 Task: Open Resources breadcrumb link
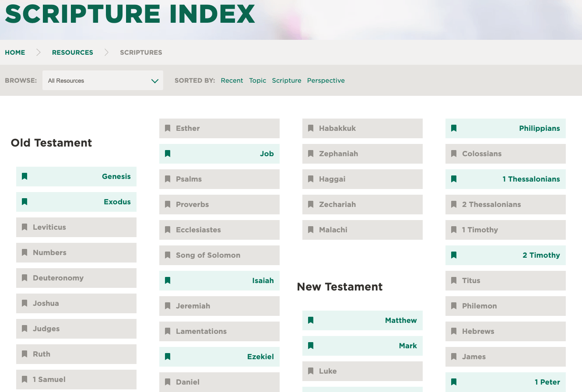tap(73, 52)
